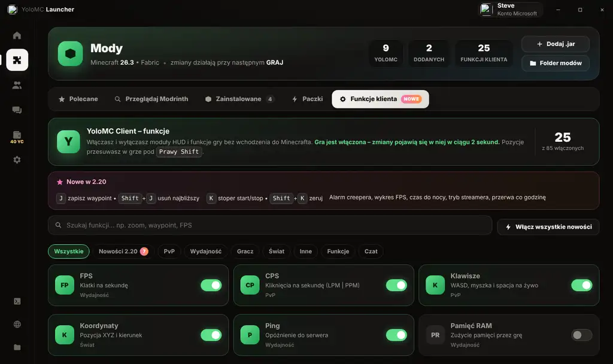Go to the Zainstalowane tab
This screenshot has width=613, height=364.
point(239,99)
